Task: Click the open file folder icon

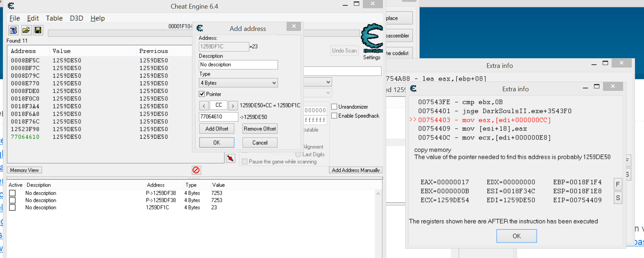Action: [x=26, y=30]
